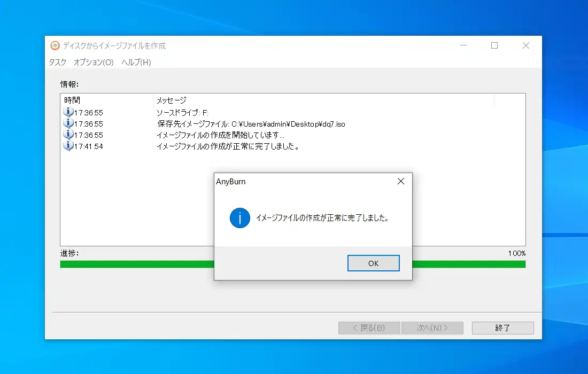Click the AnyBurn app icon in the title bar

pos(55,45)
